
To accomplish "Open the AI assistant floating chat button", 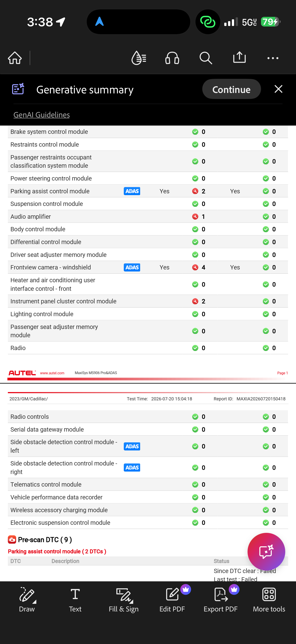I will click(x=266, y=551).
